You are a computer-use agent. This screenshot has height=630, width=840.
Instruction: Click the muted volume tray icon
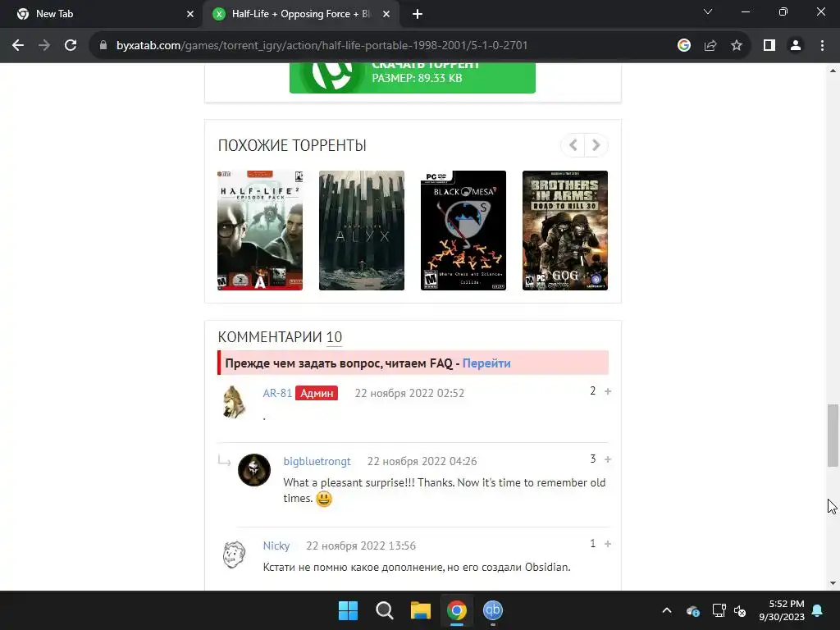(x=741, y=610)
